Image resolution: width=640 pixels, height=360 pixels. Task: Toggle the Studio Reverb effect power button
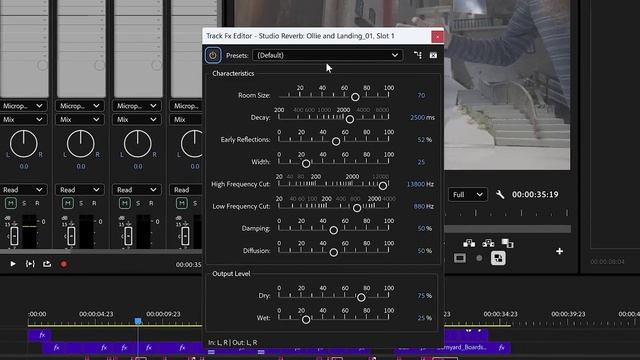pos(213,55)
